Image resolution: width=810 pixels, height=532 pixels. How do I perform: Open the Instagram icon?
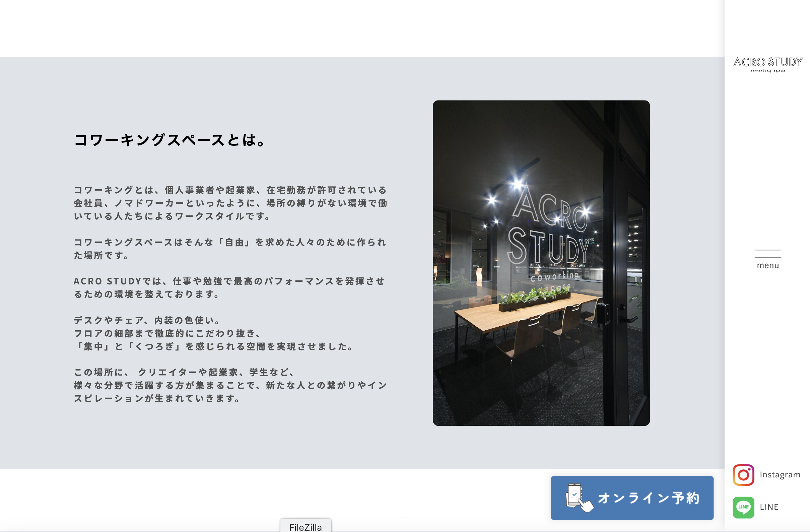743,475
